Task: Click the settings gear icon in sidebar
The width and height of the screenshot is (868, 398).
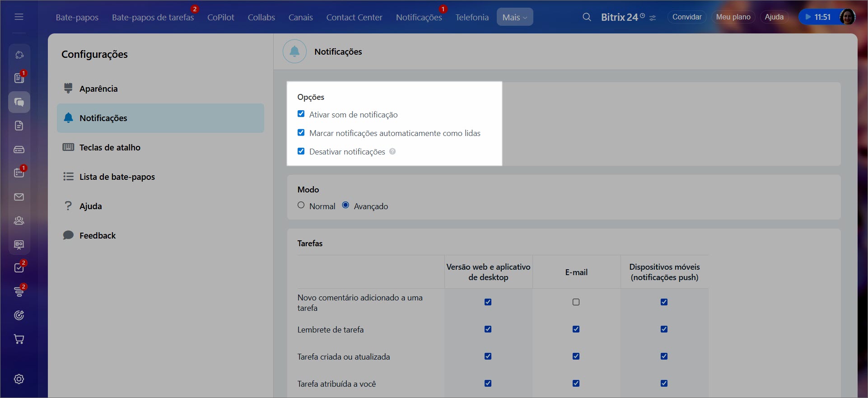Action: (x=19, y=379)
